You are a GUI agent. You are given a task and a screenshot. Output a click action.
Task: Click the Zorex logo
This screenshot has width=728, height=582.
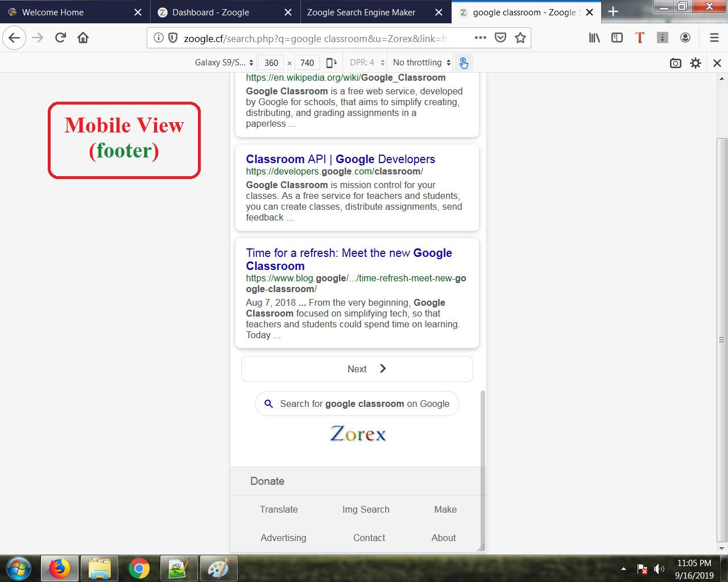[x=358, y=434]
